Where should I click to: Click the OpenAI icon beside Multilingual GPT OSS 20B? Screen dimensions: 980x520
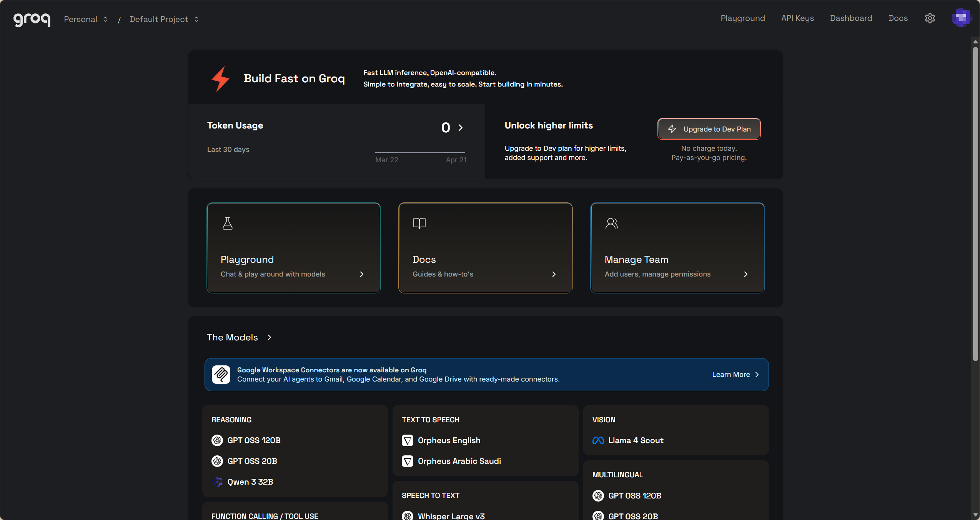click(x=598, y=515)
